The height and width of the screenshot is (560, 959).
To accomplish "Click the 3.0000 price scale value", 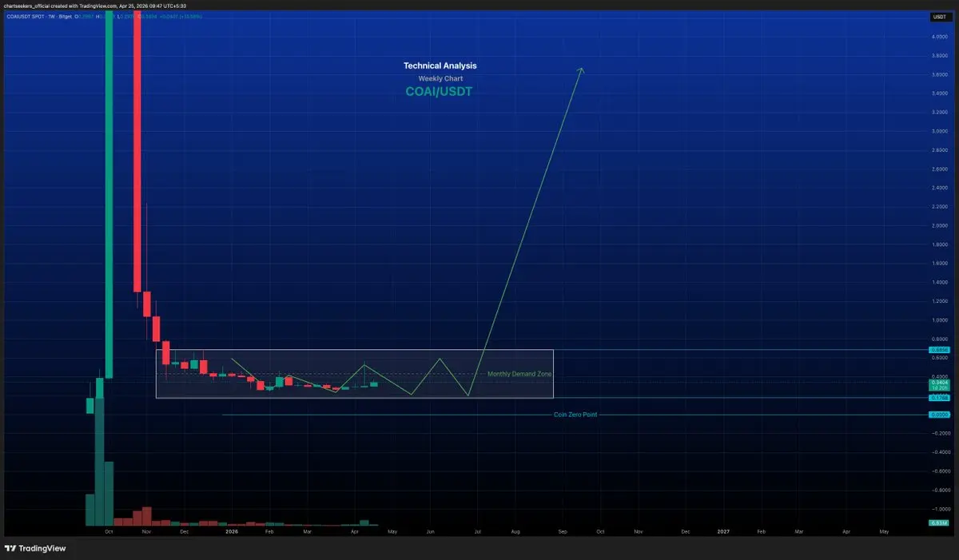I will tap(939, 131).
